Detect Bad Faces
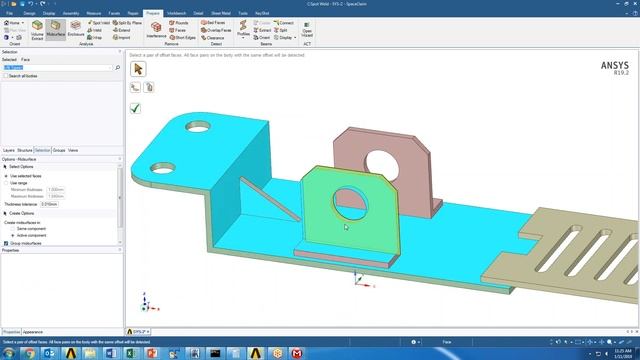 pyautogui.click(x=213, y=23)
